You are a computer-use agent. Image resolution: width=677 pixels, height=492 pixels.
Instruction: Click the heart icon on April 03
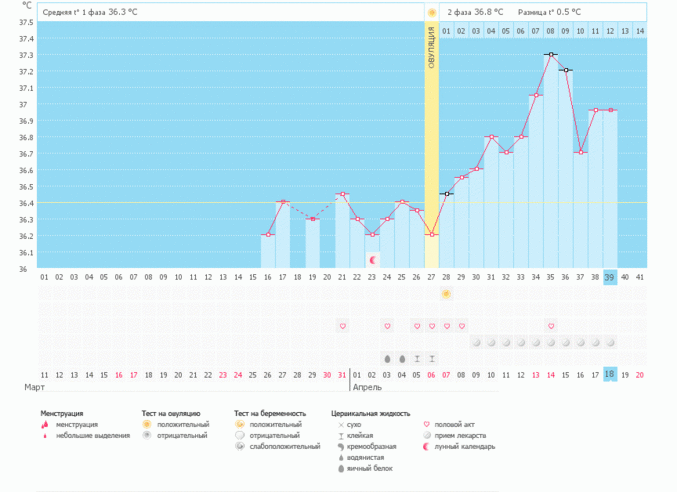coord(387,326)
